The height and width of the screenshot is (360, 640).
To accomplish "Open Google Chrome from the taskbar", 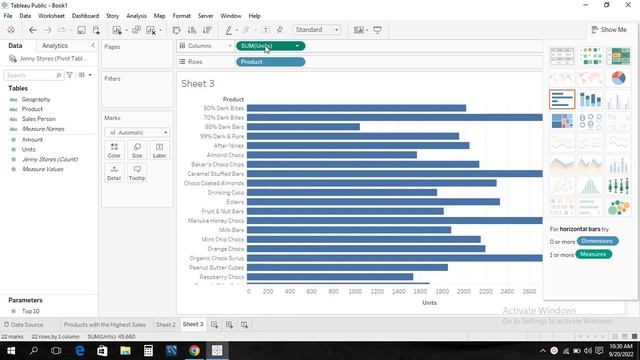I will pyautogui.click(x=194, y=351).
